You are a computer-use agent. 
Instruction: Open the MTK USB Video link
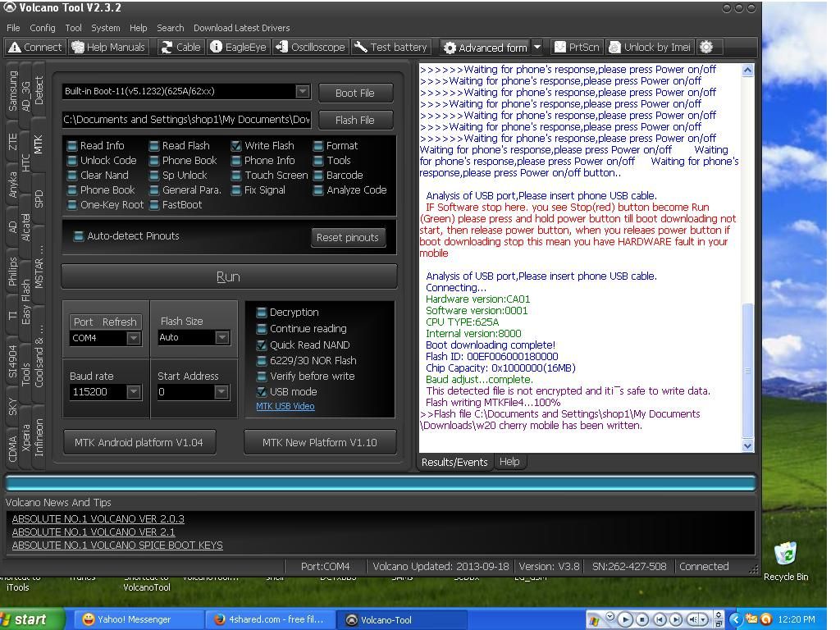point(285,407)
